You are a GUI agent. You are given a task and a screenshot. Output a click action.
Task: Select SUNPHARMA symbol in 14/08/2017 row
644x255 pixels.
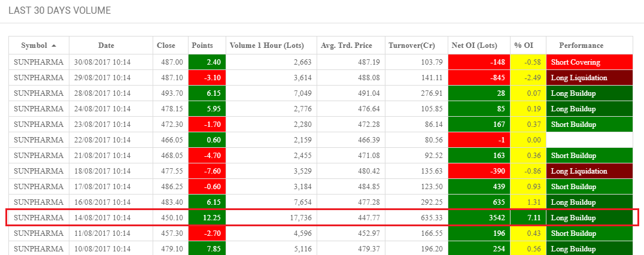39,218
